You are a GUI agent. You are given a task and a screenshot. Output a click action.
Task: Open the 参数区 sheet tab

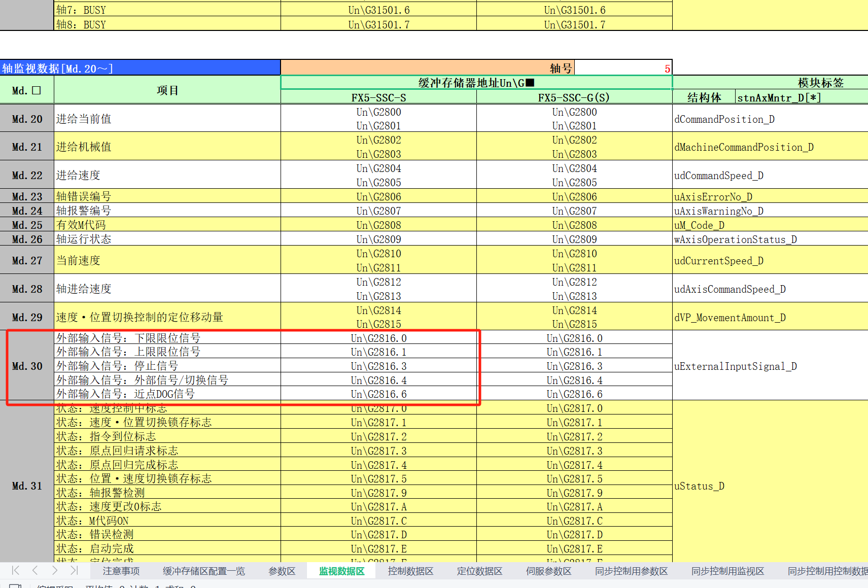click(x=282, y=571)
